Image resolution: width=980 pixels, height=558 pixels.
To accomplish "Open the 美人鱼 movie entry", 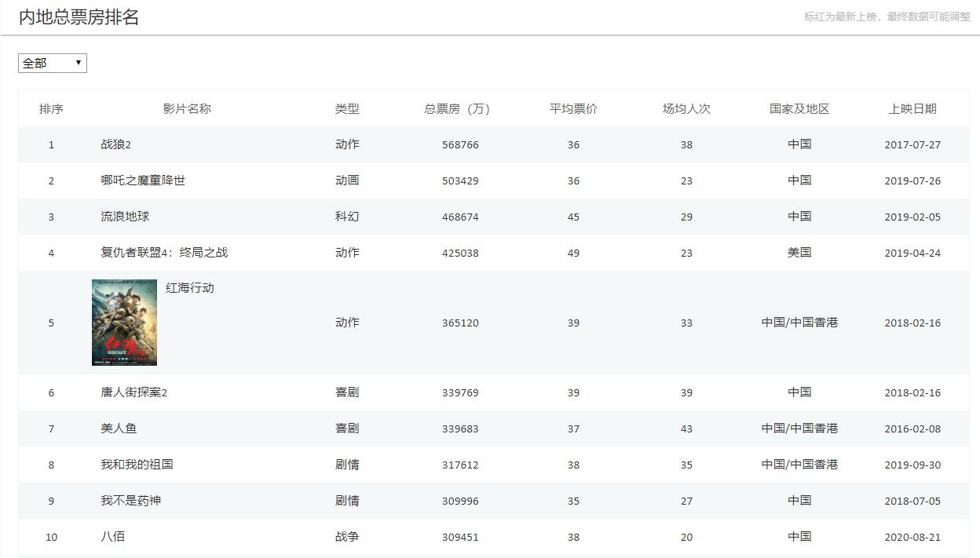I will point(119,429).
